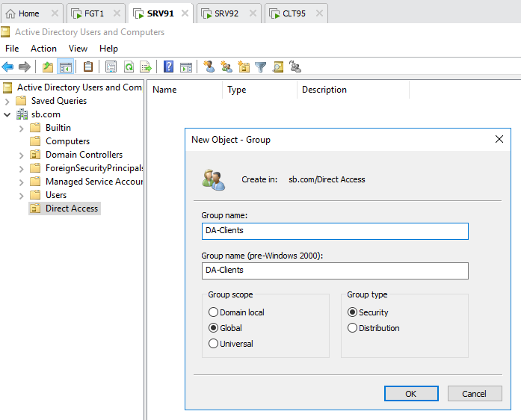This screenshot has width=521, height=420.
Task: Click the Paste clipboard toolbar icon
Action: click(x=88, y=67)
